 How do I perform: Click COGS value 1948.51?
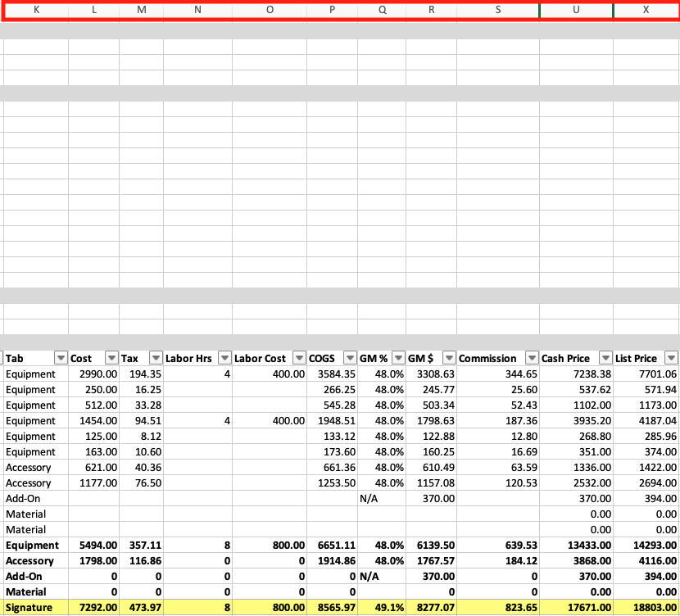click(x=337, y=421)
